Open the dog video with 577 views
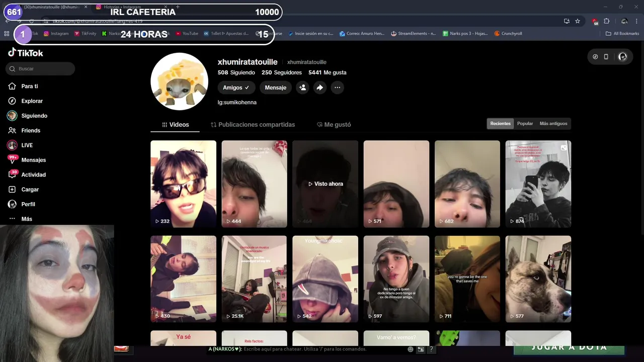Image resolution: width=644 pixels, height=362 pixels. coord(538,279)
